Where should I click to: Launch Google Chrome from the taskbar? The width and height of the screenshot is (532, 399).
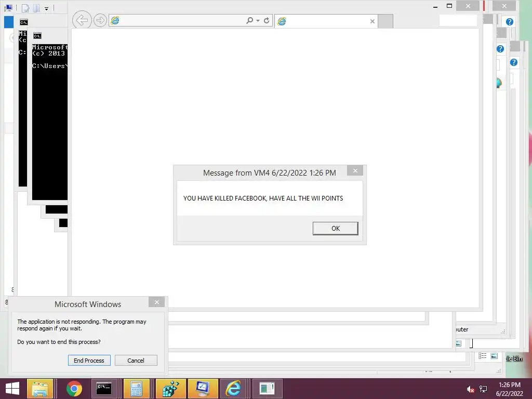74,389
